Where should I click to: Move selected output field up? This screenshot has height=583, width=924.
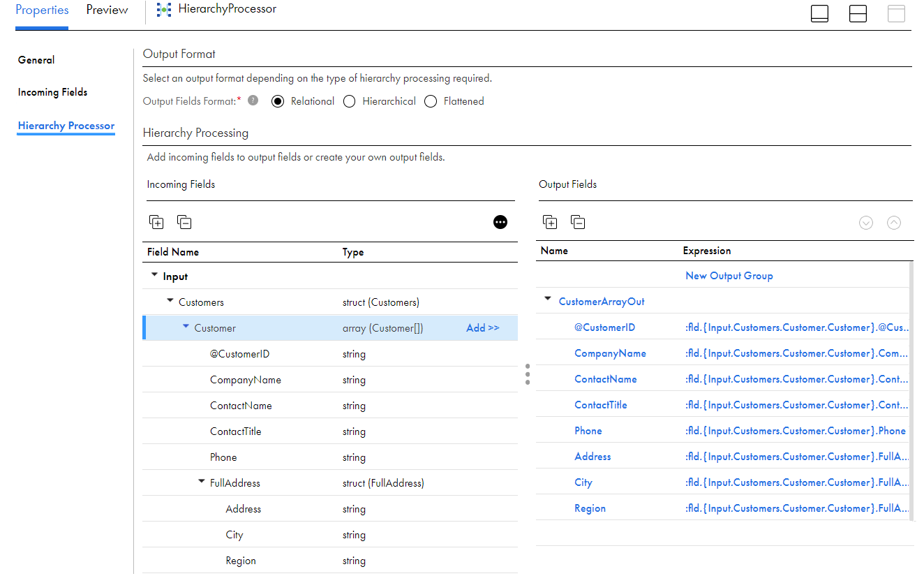894,223
